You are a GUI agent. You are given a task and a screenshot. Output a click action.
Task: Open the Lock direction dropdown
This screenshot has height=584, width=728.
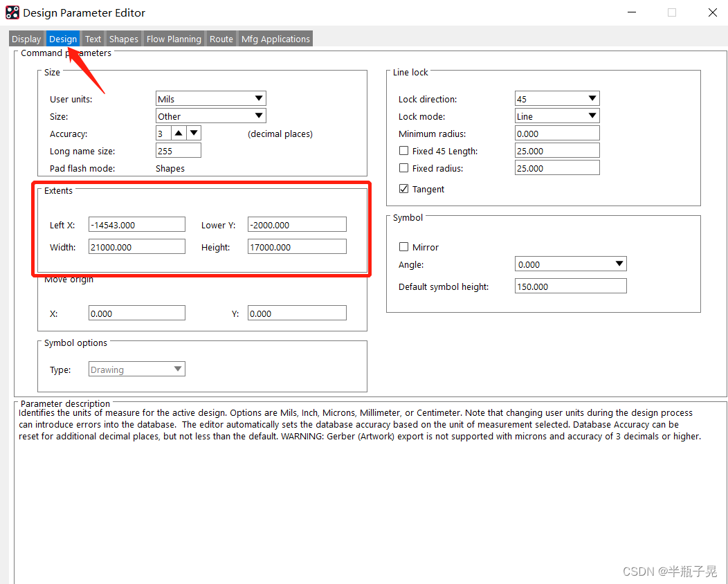coord(593,98)
